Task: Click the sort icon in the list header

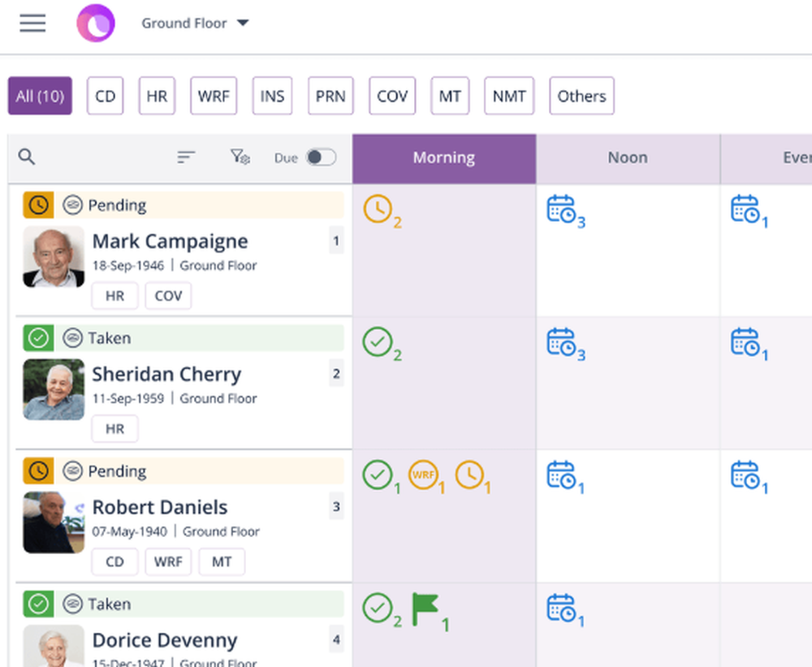Action: point(186,157)
